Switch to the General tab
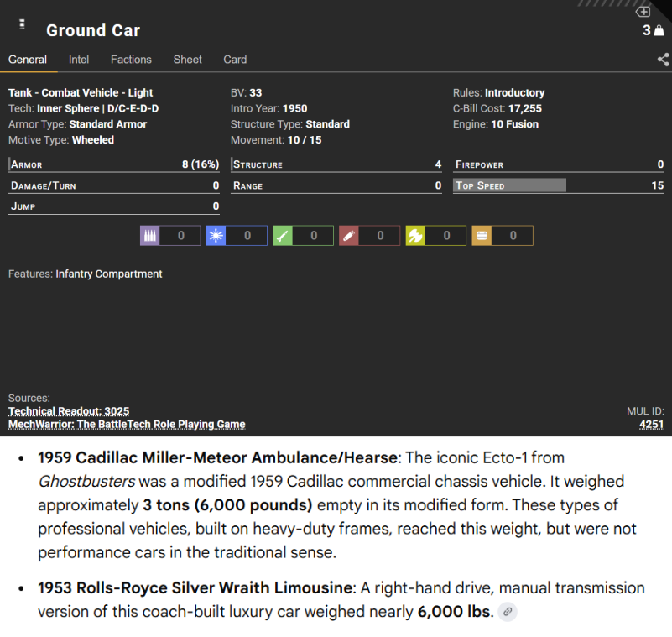Screen dimensions: 672x637 (x=28, y=60)
